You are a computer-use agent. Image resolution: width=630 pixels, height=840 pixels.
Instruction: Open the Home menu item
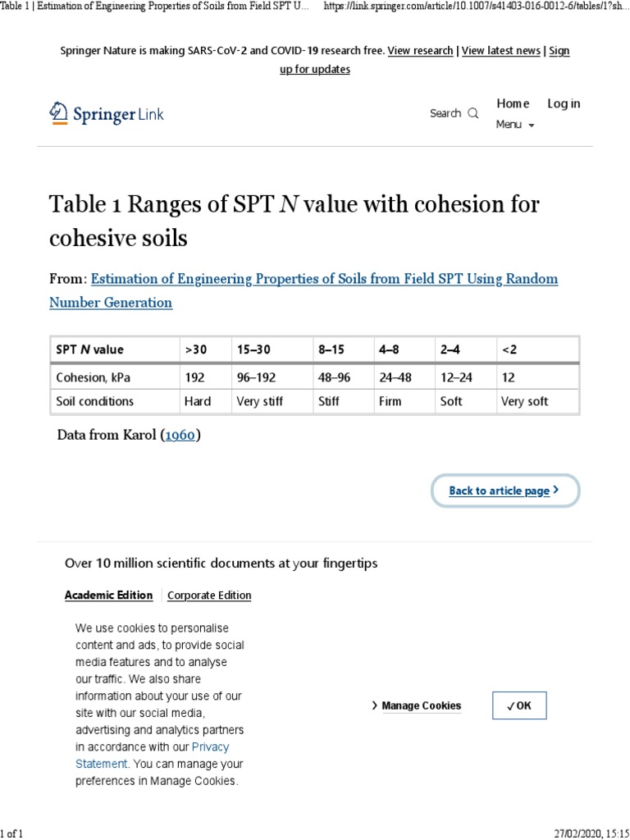(513, 103)
